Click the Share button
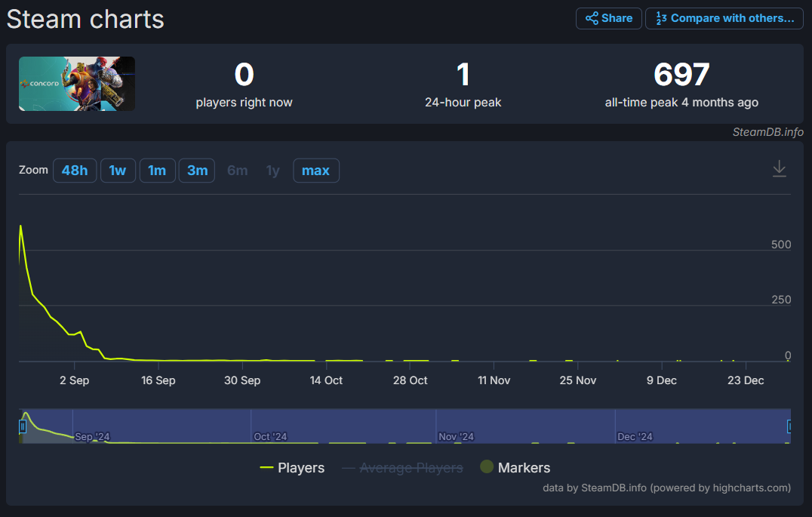 [x=608, y=18]
